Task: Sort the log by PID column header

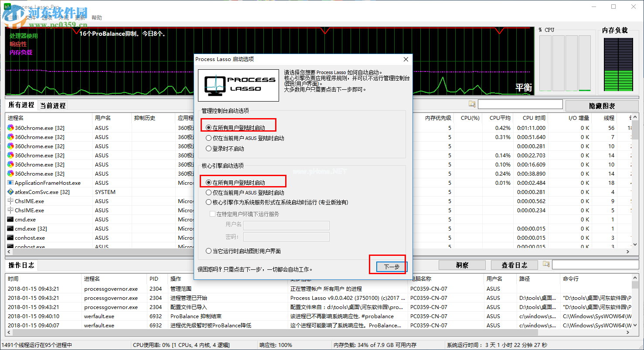Action: (x=158, y=279)
